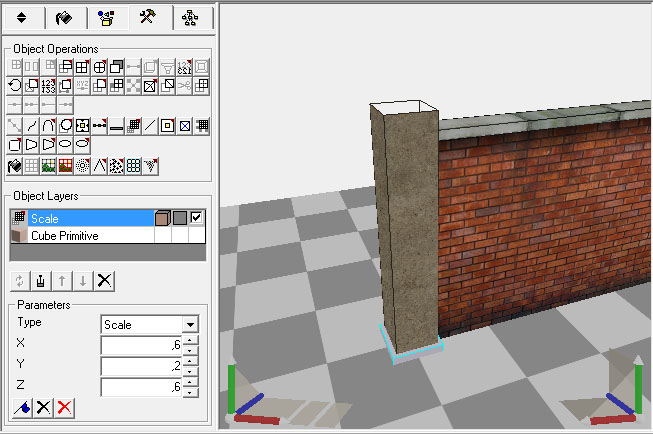Image resolution: width=653 pixels, height=434 pixels.
Task: Switch to the hammer and wrench tools tab
Action: coord(148,18)
